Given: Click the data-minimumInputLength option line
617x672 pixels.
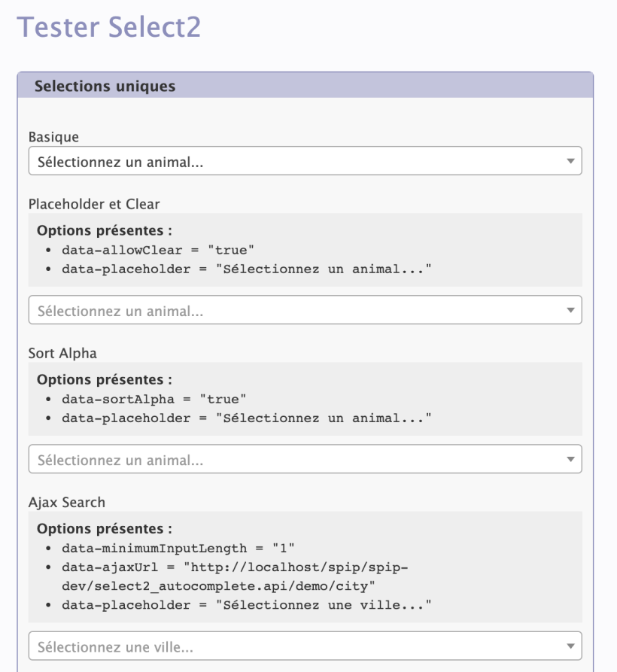Looking at the screenshot, I should [178, 548].
